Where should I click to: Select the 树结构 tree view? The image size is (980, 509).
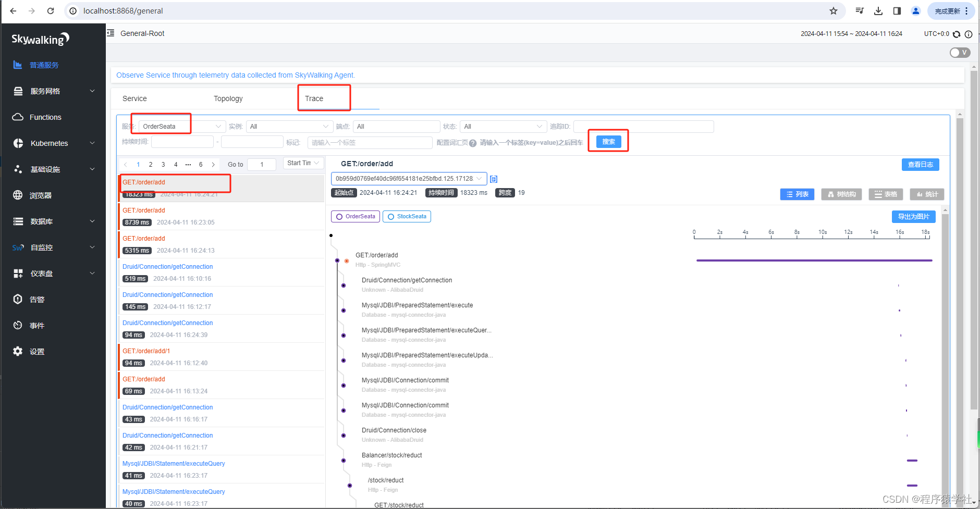click(x=841, y=194)
